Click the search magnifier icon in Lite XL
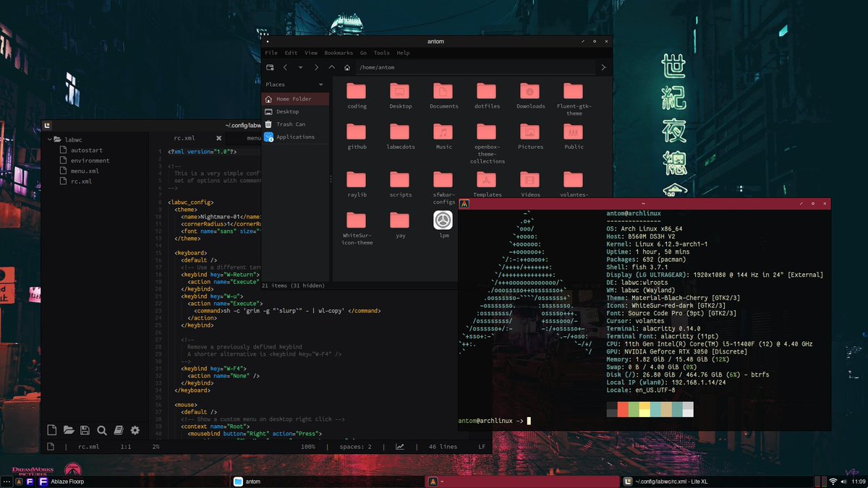Viewport: 868px width, 488px height. pos(102,430)
